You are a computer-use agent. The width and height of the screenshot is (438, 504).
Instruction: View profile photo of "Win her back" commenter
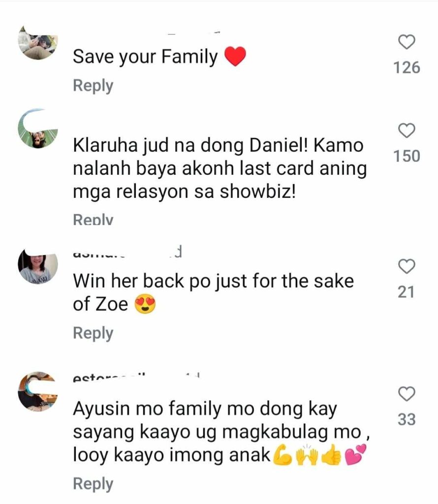(38, 265)
